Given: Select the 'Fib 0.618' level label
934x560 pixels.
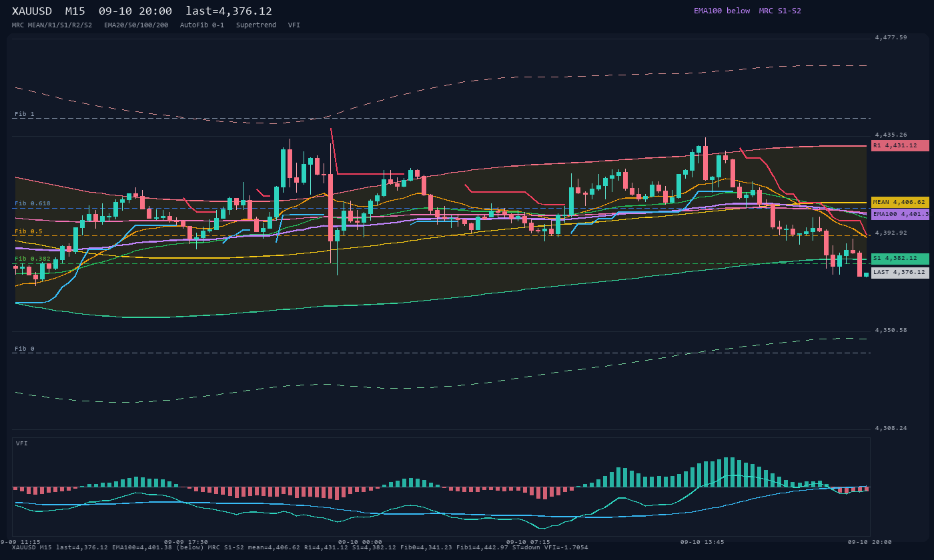Looking at the screenshot, I should click(x=33, y=203).
